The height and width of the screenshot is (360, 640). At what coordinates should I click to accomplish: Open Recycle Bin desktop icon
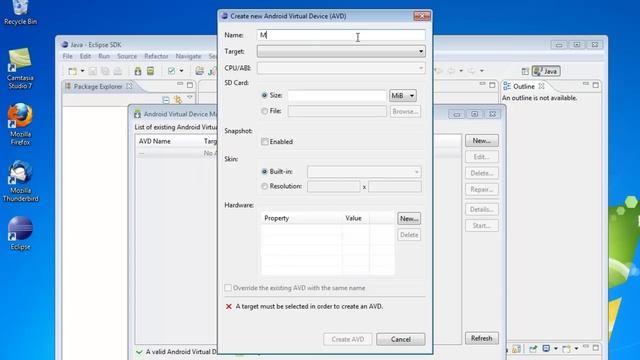click(x=20, y=13)
